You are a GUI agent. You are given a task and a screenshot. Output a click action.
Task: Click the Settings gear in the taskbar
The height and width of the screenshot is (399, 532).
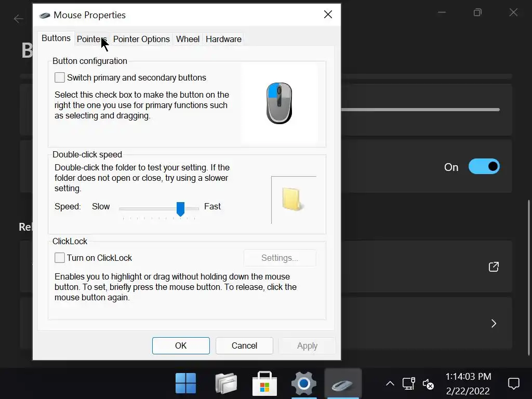point(303,383)
